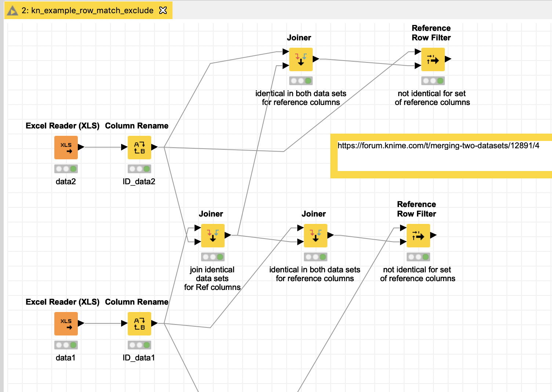The image size is (552, 392).
Task: Click the ID_data1 Column Rename node
Action: pos(139,324)
